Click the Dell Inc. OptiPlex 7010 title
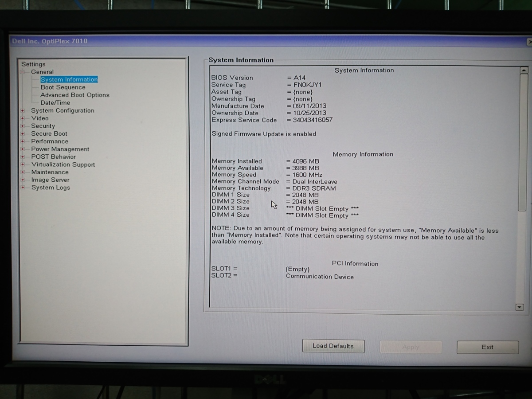This screenshot has width=532, height=399. tap(50, 41)
